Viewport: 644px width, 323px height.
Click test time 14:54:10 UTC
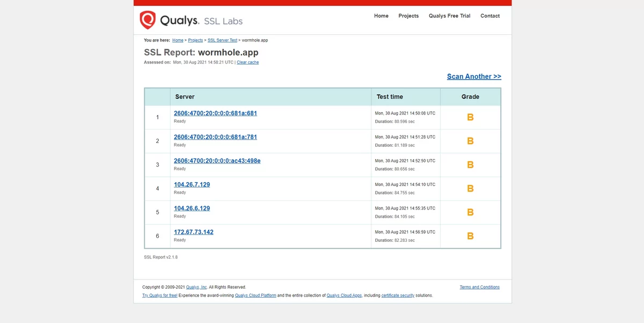click(405, 184)
